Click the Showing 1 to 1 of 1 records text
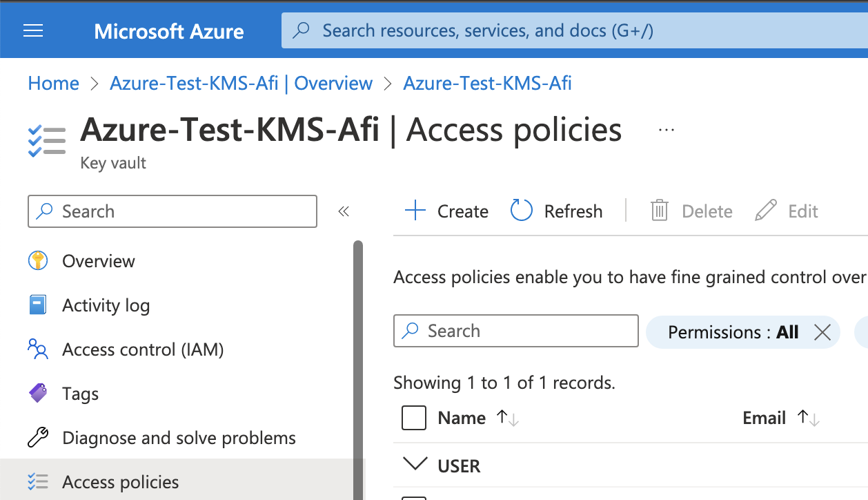Viewport: 868px width, 500px height. pyautogui.click(x=504, y=383)
